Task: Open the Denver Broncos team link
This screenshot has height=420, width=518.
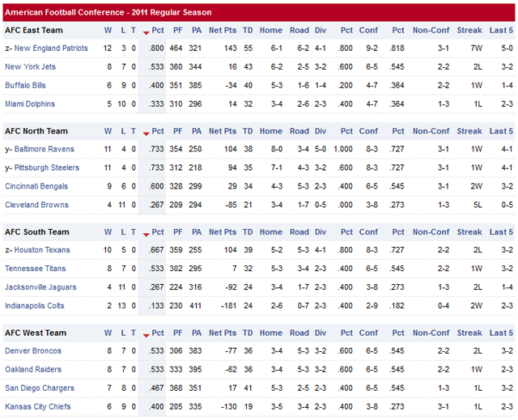Action: (33, 350)
